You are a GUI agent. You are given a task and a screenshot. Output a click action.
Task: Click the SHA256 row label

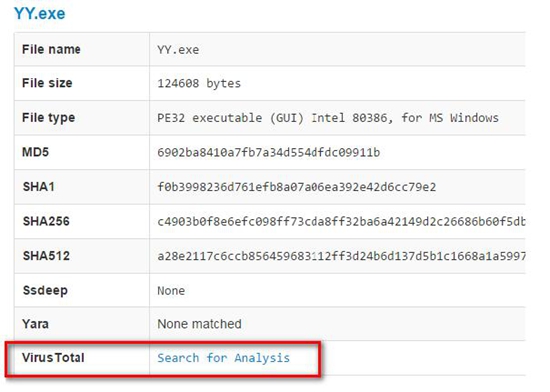[x=46, y=221]
